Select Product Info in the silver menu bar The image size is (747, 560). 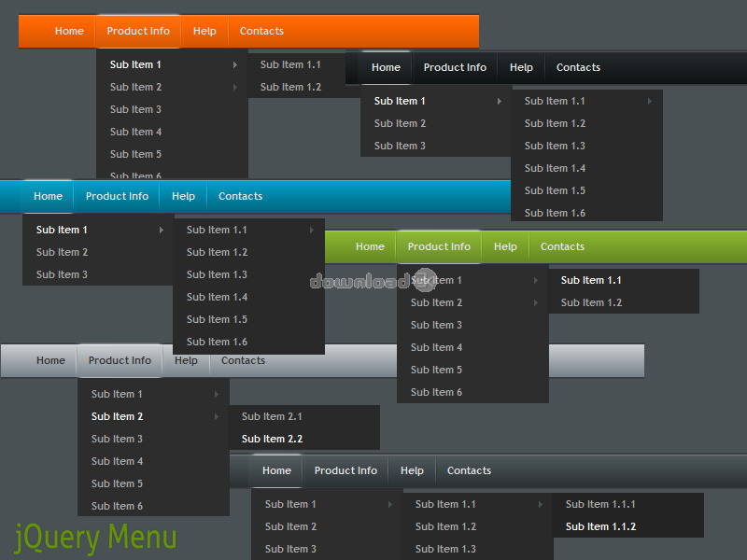coord(120,360)
